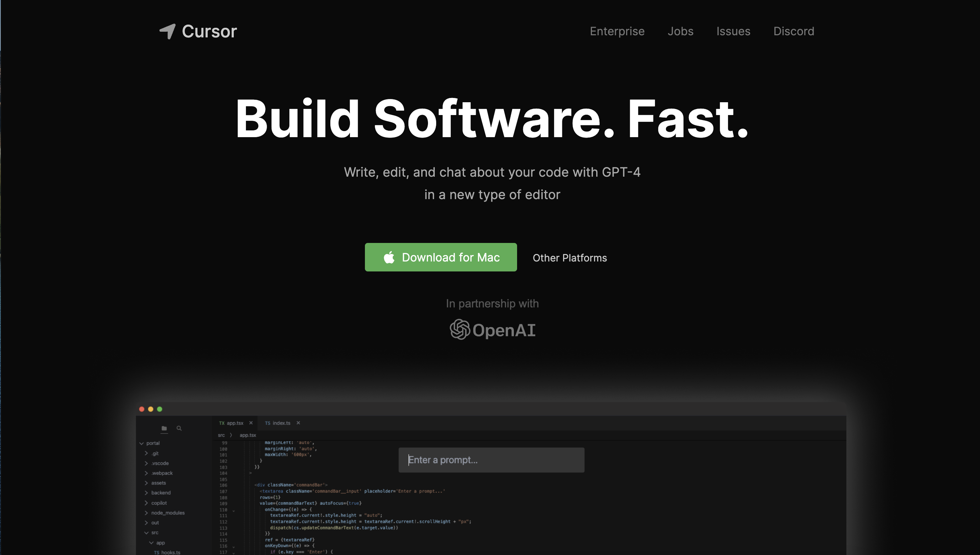The image size is (980, 555).
Task: Visit the Discord link
Action: pyautogui.click(x=794, y=31)
